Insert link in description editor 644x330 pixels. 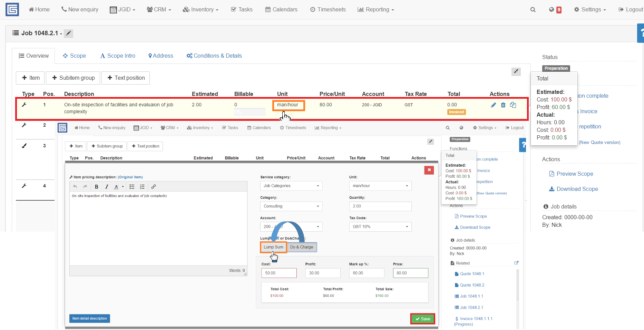(x=154, y=187)
